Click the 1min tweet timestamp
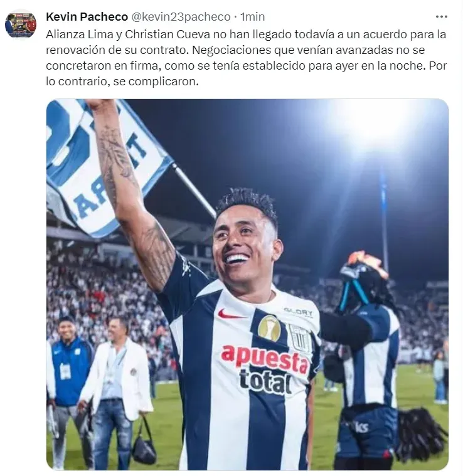Screen dimensions: 463x476 click(253, 17)
